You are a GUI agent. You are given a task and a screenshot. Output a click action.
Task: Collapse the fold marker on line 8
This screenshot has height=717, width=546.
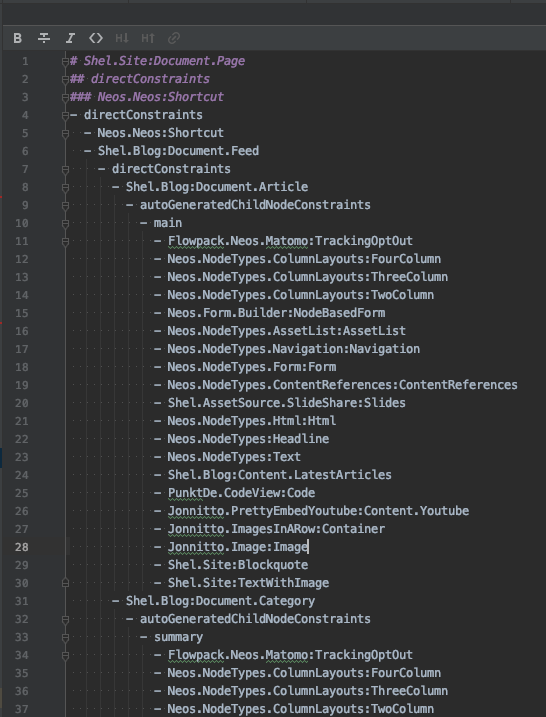[65, 187]
